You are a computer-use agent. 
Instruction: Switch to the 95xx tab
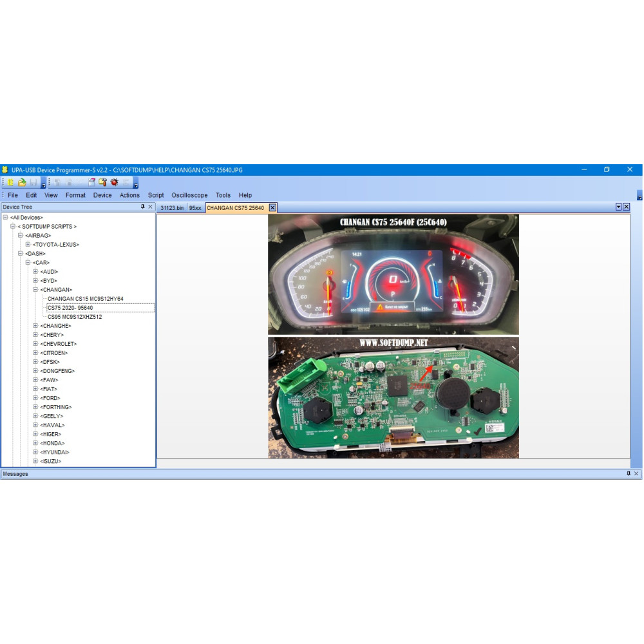tap(195, 208)
